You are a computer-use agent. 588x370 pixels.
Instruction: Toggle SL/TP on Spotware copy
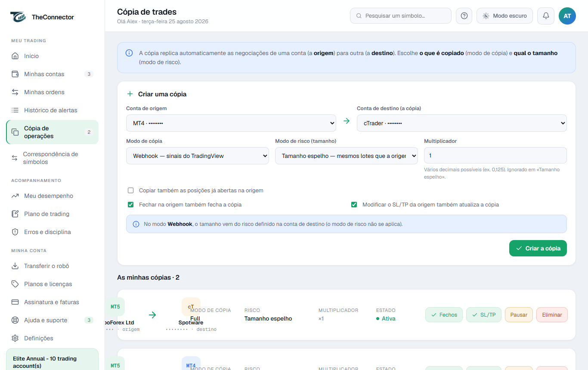(x=484, y=314)
